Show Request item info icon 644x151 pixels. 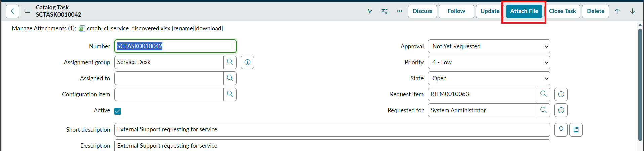click(x=561, y=94)
